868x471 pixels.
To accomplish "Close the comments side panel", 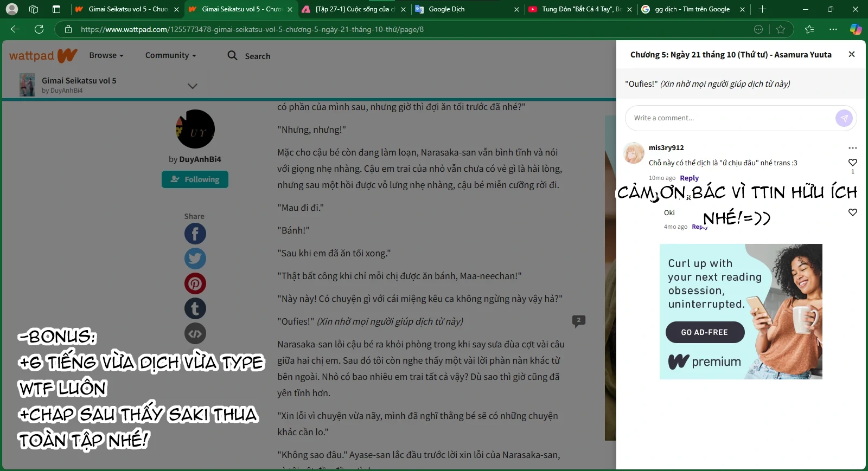I will pos(852,54).
